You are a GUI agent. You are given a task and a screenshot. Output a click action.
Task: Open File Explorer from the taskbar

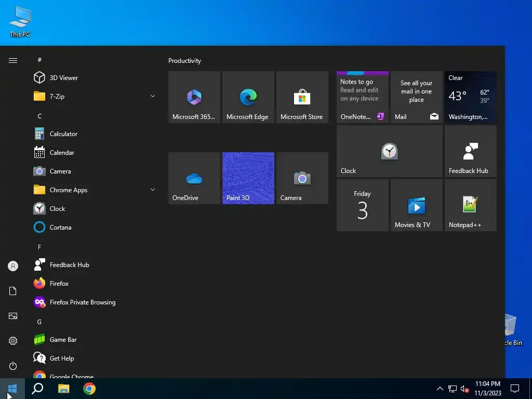pyautogui.click(x=63, y=389)
